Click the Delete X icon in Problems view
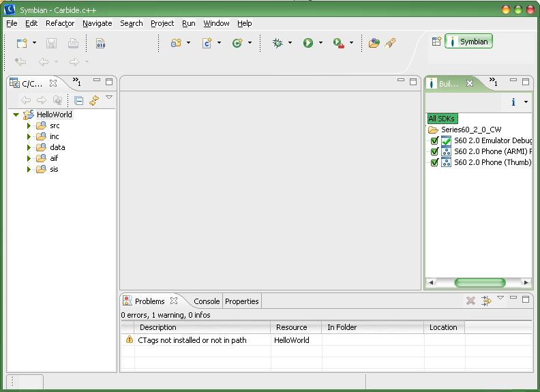Screen dimensions: 540x392 coord(470,301)
